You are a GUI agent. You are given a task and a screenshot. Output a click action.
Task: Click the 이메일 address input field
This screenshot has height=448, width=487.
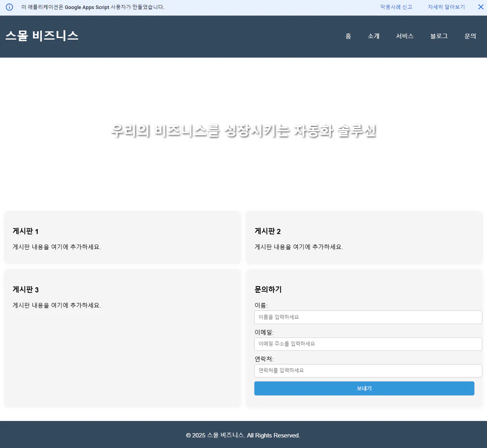(x=368, y=344)
